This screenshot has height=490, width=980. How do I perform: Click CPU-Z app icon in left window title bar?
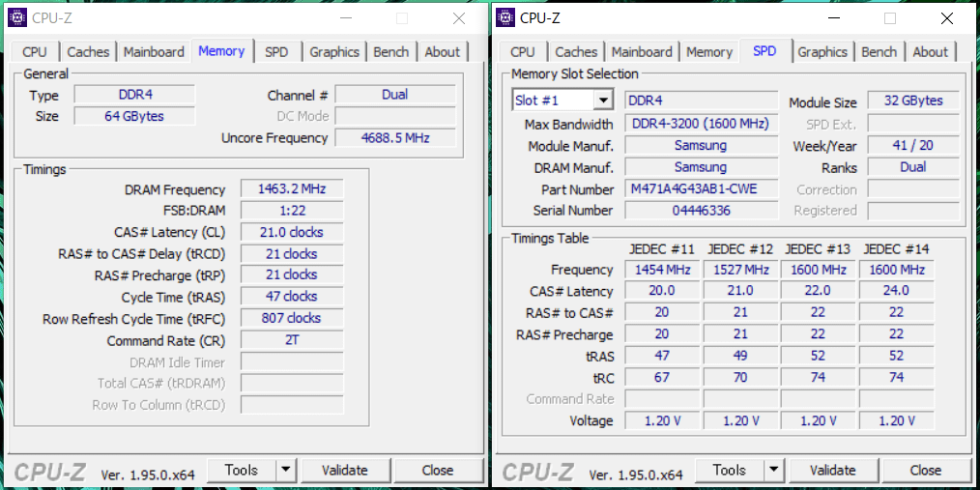coord(17,18)
